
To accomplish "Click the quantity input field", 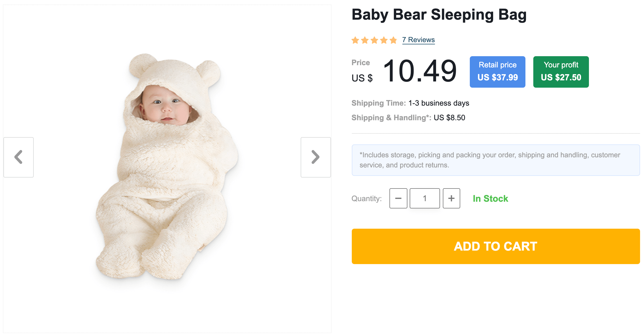I will click(425, 198).
